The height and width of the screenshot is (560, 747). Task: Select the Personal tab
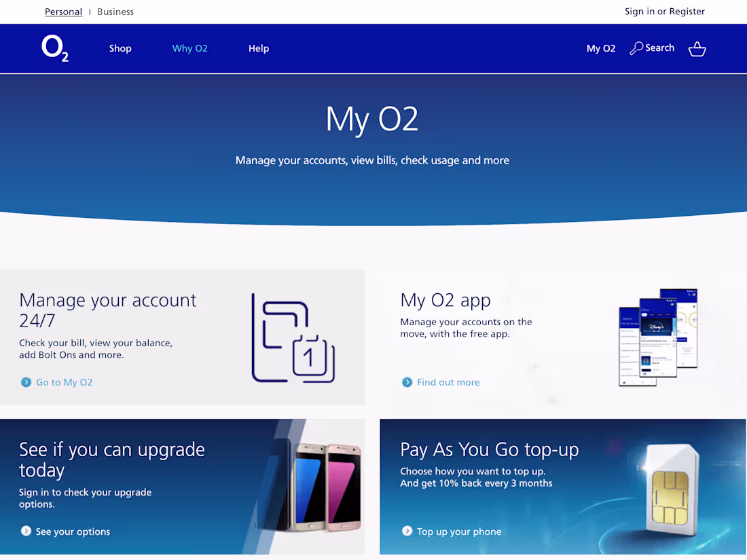click(x=63, y=12)
